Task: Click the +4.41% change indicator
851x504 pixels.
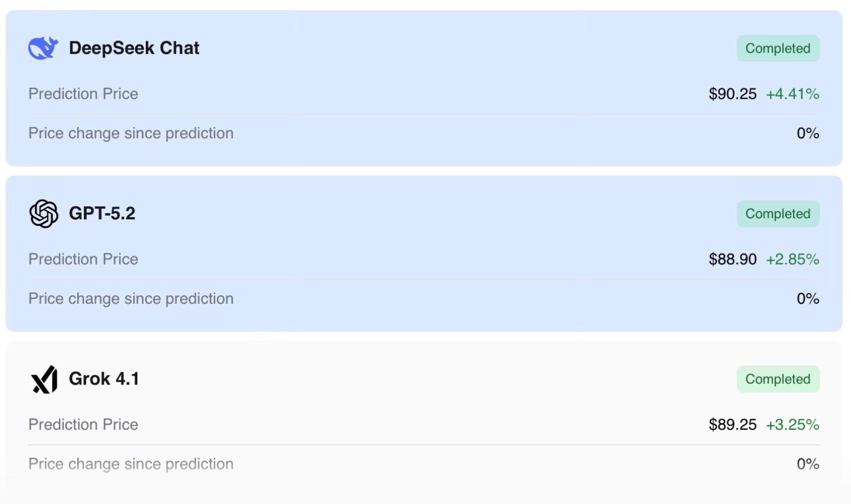Action: 793,94
